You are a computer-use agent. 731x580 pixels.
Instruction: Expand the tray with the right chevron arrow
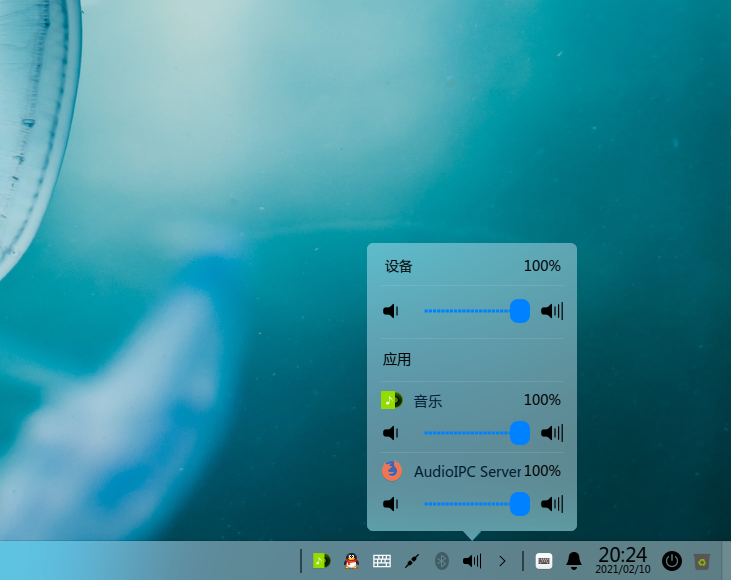click(x=502, y=561)
